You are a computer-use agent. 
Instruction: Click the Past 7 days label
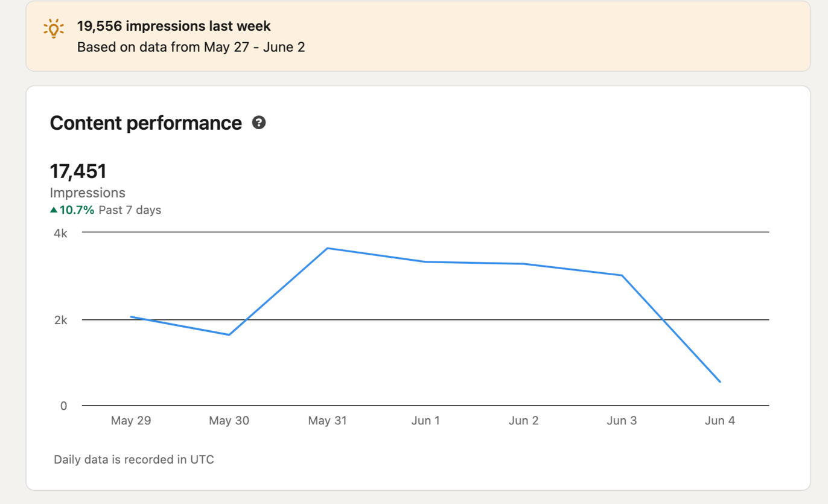[x=130, y=210]
